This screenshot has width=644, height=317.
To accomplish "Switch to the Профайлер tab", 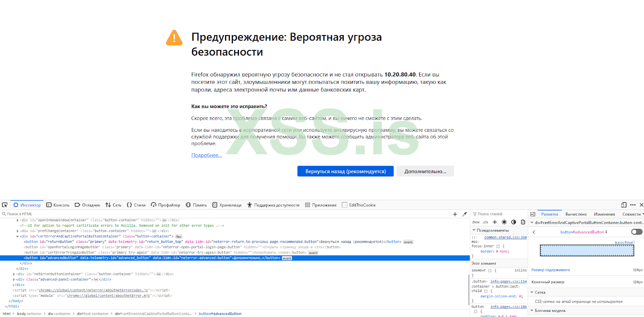I will click(165, 205).
